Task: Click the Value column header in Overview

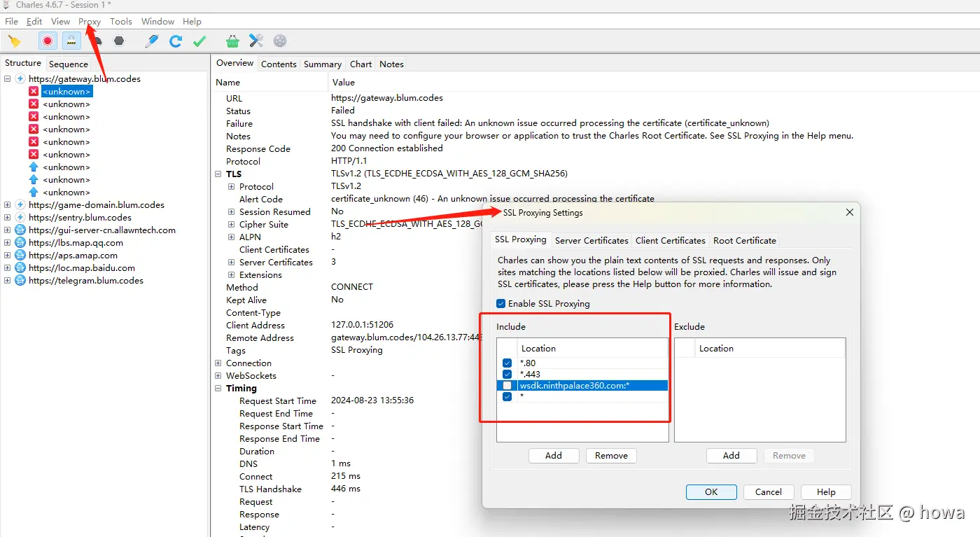Action: tap(343, 83)
